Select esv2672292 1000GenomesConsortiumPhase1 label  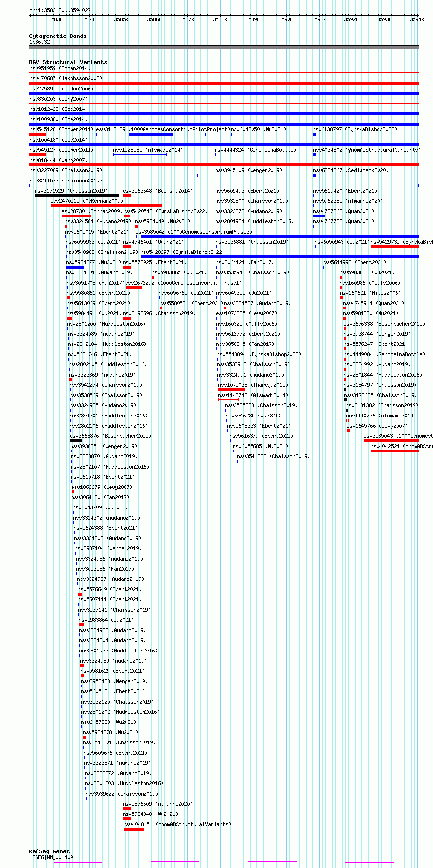184,283
